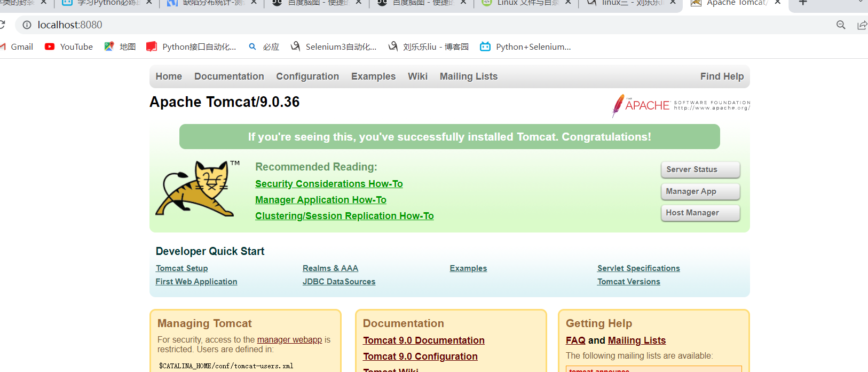Click the manager webapp link

tap(289, 340)
